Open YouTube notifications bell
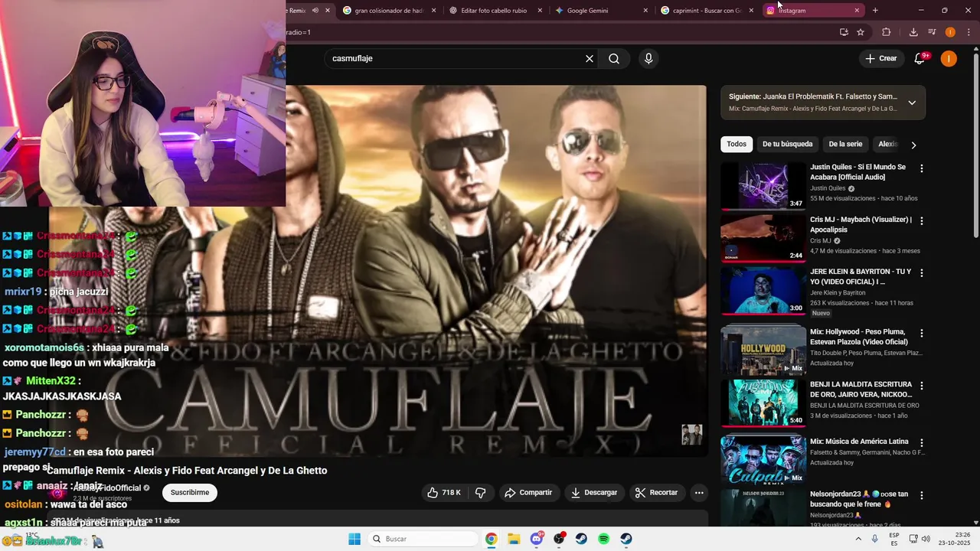The width and height of the screenshot is (980, 551). 920,58
